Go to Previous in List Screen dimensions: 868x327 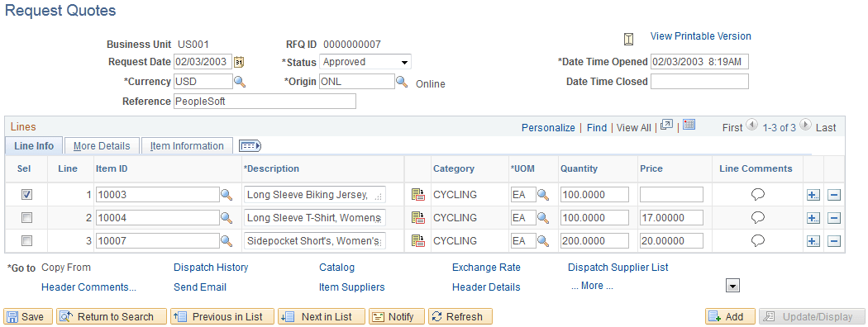tap(222, 316)
